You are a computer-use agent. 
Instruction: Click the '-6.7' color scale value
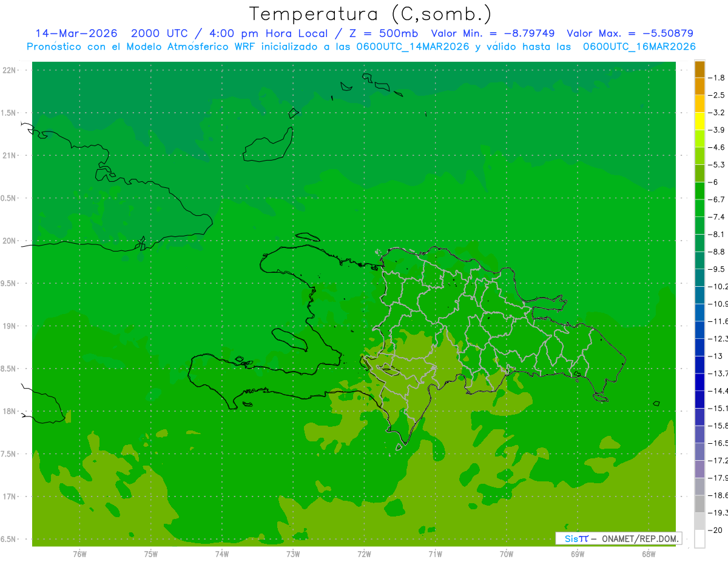coord(716,199)
